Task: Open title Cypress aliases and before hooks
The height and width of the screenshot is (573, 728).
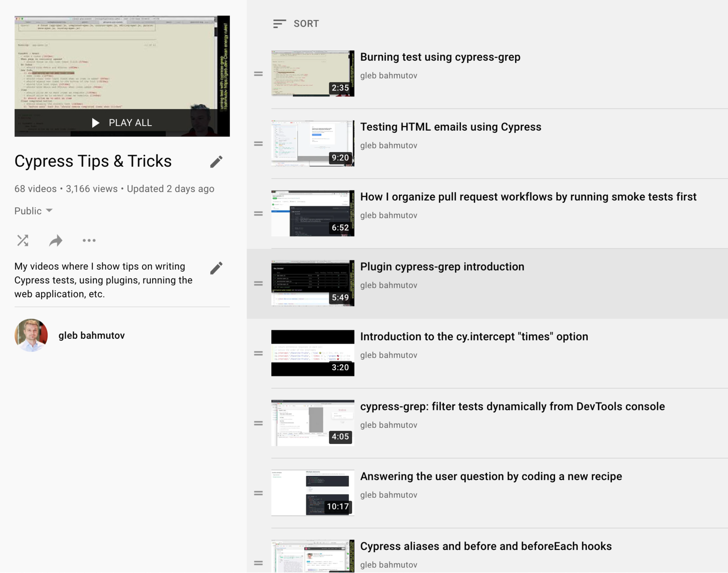Action: pos(486,546)
